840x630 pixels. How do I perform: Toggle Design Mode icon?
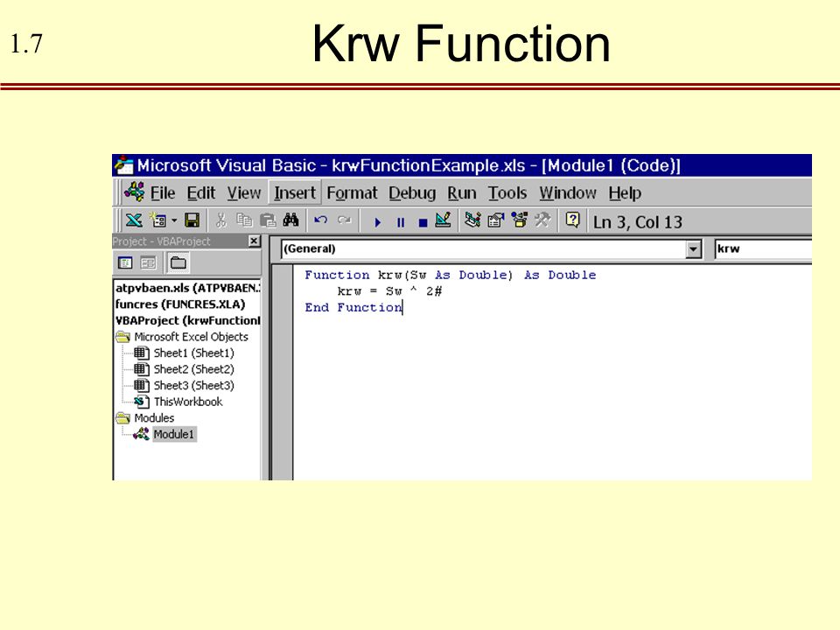pyautogui.click(x=443, y=220)
